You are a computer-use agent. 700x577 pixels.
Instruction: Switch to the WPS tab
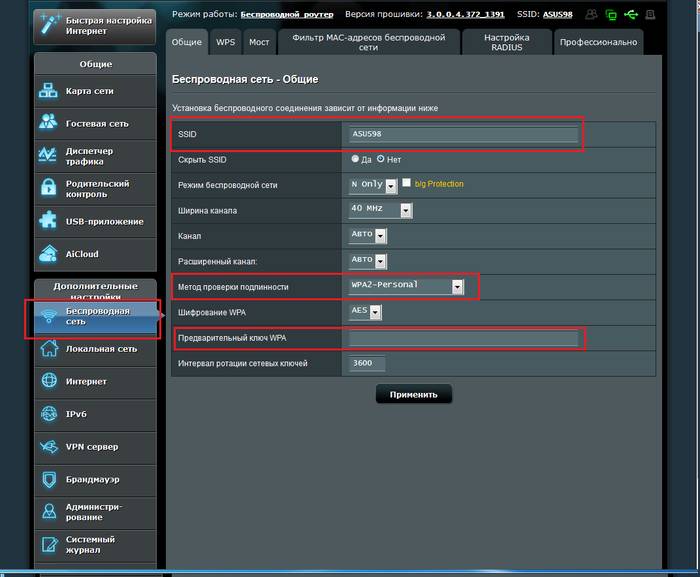click(225, 43)
